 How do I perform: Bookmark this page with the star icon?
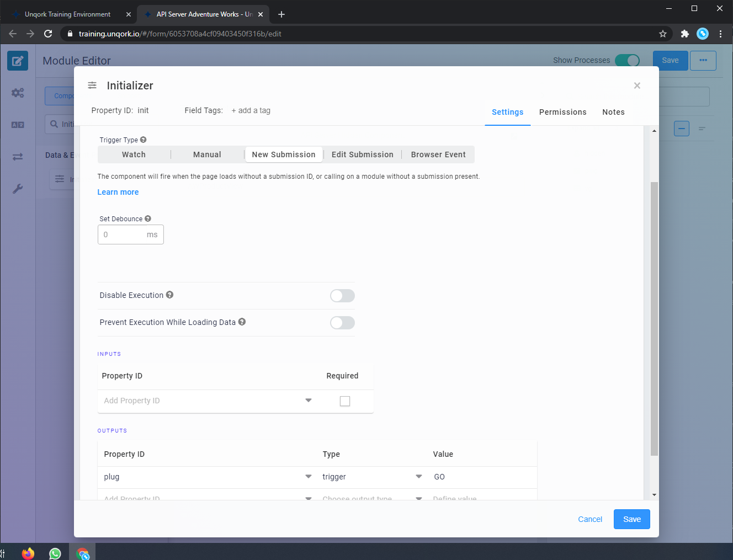click(663, 34)
